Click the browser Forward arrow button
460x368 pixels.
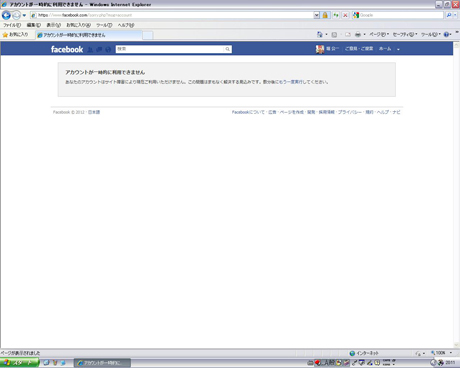16,15
